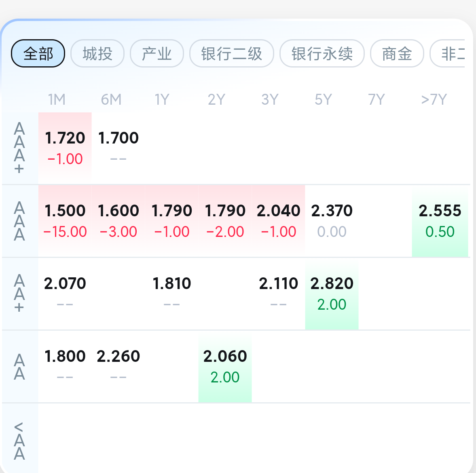Open the 银行永续 filter tab
This screenshot has height=473, width=476.
(x=322, y=53)
